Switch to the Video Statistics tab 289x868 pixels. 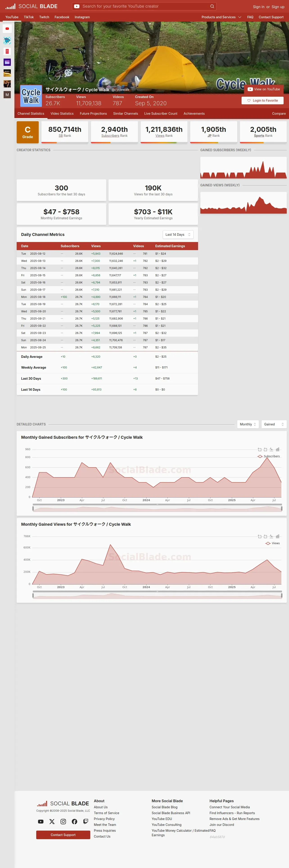(x=62, y=114)
